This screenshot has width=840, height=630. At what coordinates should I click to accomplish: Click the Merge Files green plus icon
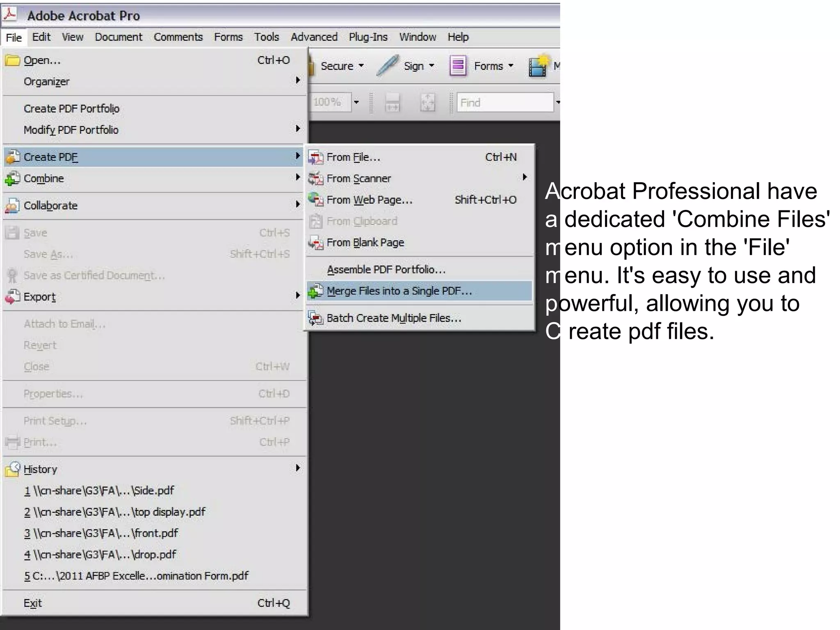(x=316, y=291)
